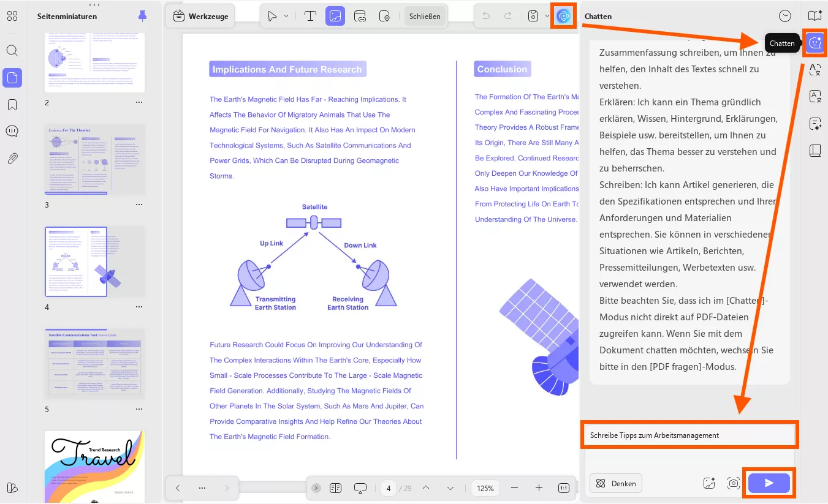
Task: Zoom out with the minus button
Action: coord(514,488)
